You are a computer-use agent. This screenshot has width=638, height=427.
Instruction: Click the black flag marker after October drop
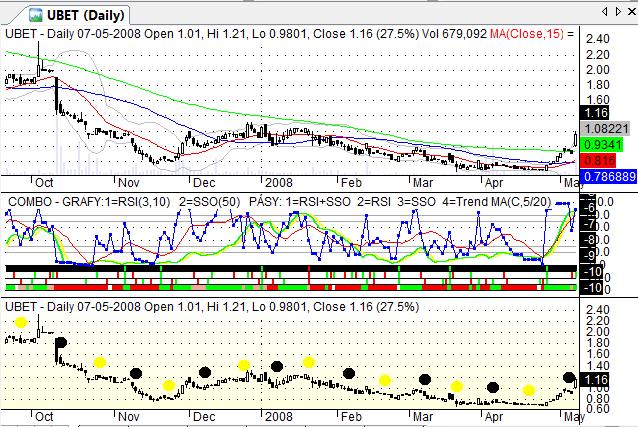[61, 343]
